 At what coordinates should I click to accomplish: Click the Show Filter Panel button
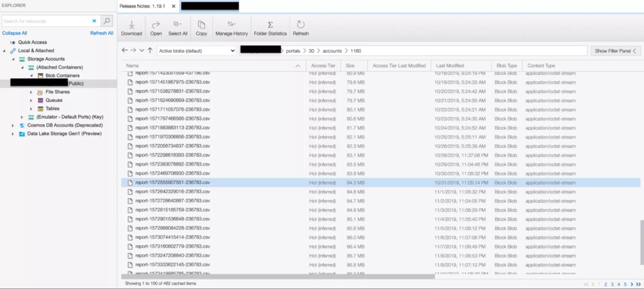[x=615, y=51]
